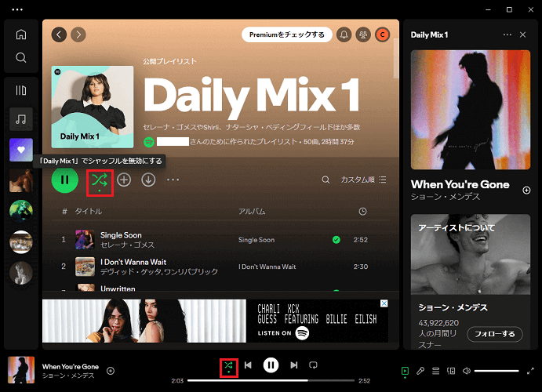Maximize the Spotify window
The image size is (542, 392).
[509, 9]
